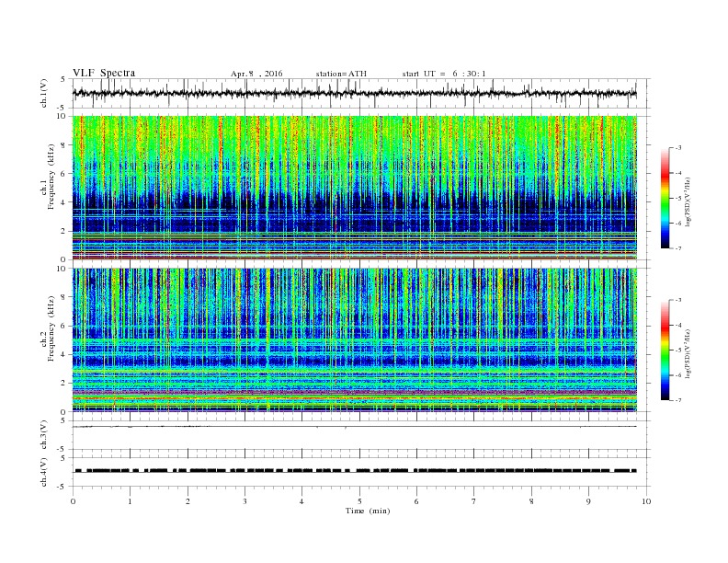The width and height of the screenshot is (728, 563).
Task: Click the "-7" label on ch.1 colorbar
Action: (x=678, y=248)
